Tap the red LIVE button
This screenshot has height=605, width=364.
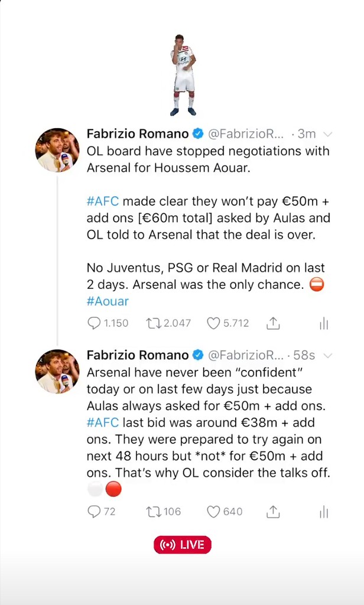(182, 545)
